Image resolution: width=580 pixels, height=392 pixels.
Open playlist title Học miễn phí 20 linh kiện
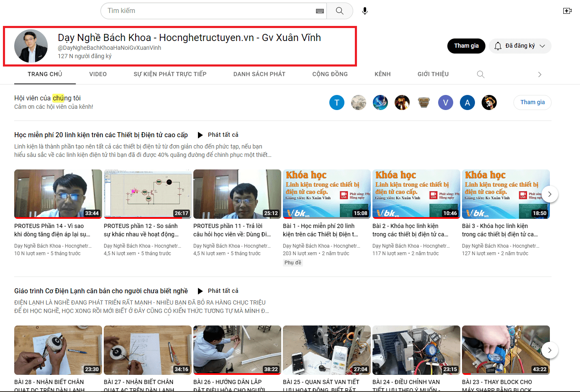pyautogui.click(x=101, y=135)
